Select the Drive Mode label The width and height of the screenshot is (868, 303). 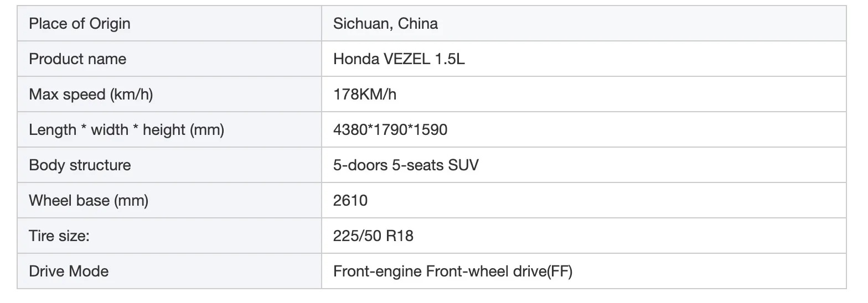69,271
